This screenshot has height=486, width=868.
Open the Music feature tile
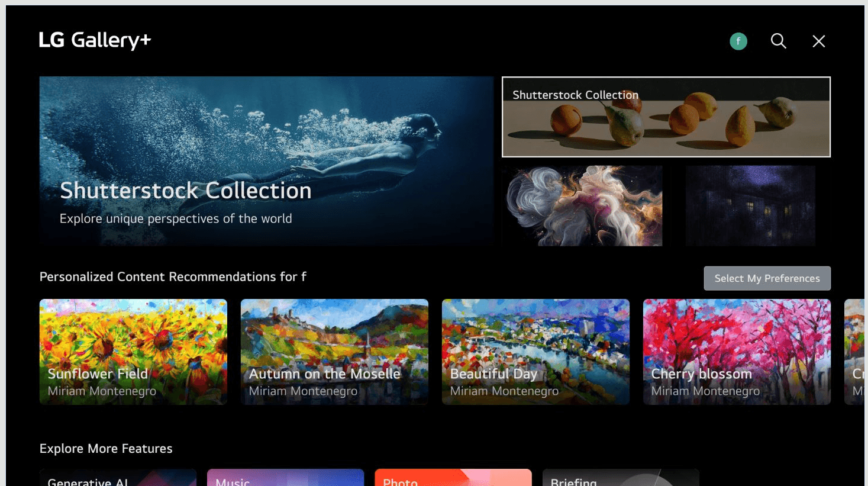pos(285,477)
